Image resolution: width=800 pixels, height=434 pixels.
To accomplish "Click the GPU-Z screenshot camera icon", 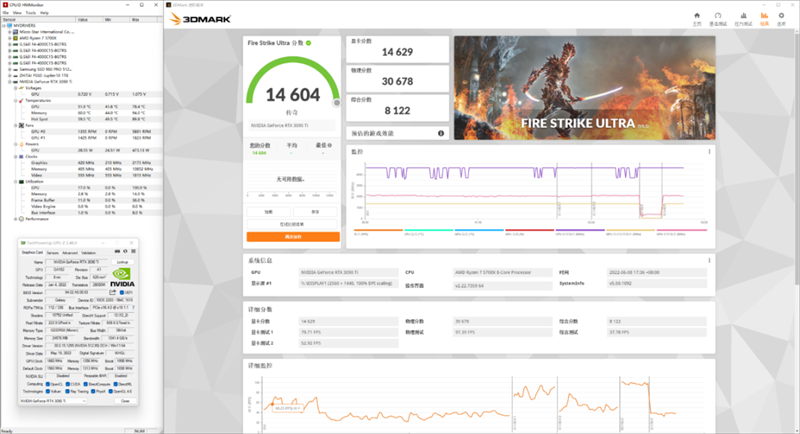I will tap(118, 251).
